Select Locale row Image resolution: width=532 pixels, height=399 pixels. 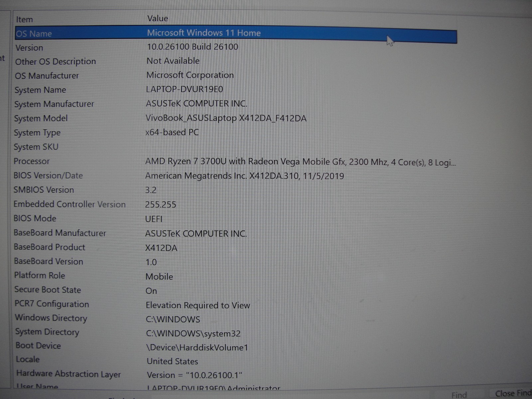(x=28, y=360)
